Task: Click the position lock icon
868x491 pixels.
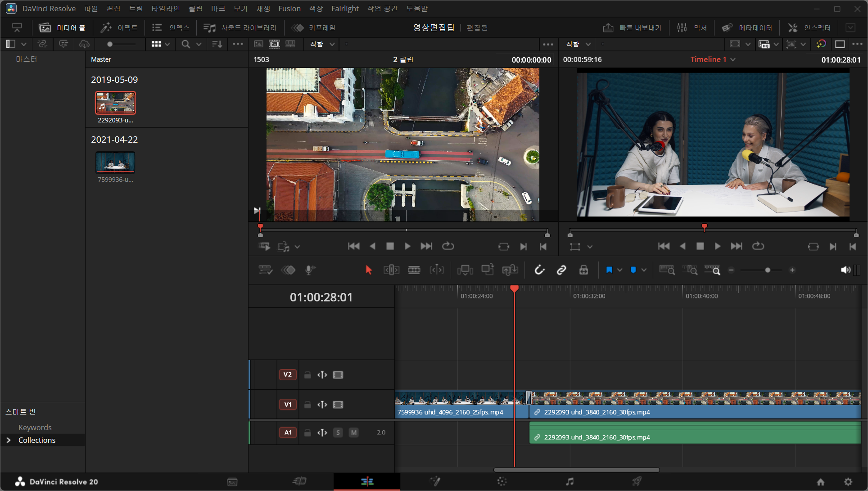Action: pos(583,270)
